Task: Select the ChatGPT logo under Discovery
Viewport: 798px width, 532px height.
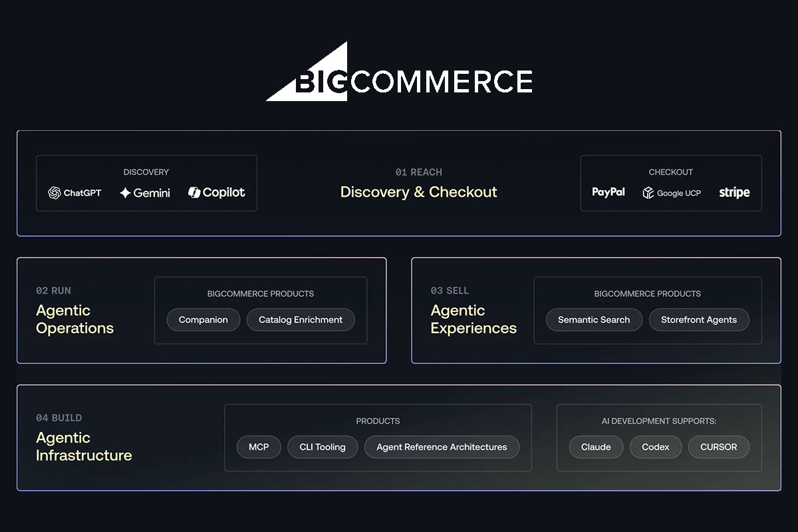Action: click(74, 193)
